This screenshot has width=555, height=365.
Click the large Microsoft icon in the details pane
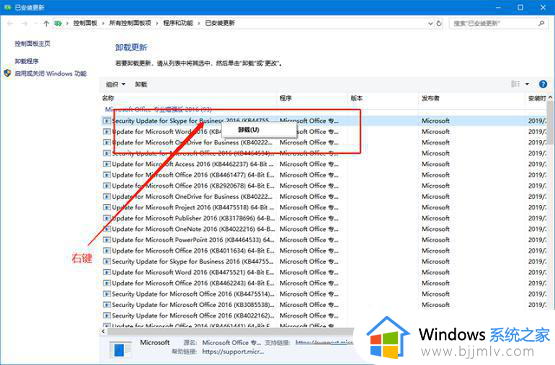(x=120, y=349)
